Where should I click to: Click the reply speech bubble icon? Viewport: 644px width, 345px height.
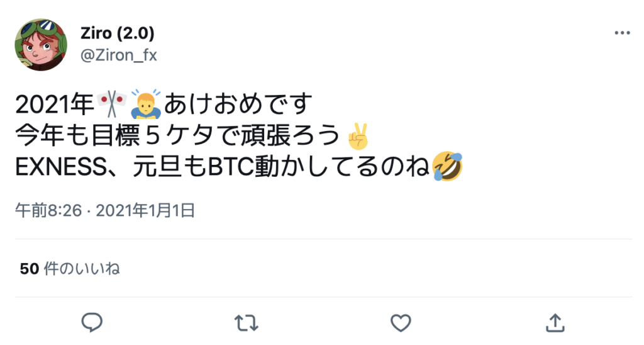pos(92,322)
